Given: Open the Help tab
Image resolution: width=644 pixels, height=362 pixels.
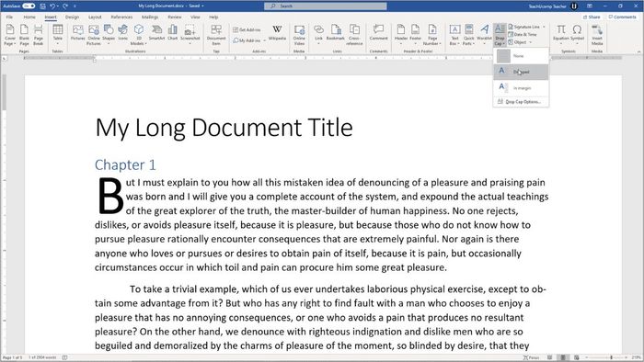Looking at the screenshot, I should point(213,17).
